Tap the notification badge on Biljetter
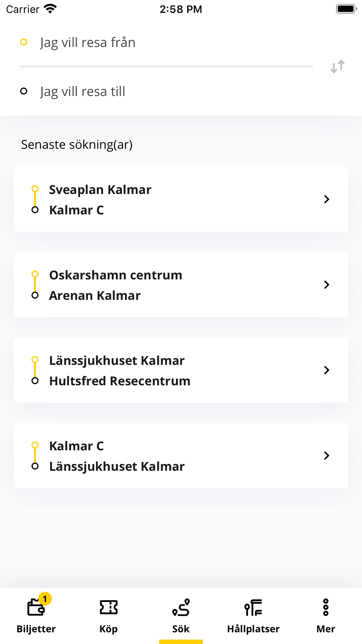 click(45, 599)
